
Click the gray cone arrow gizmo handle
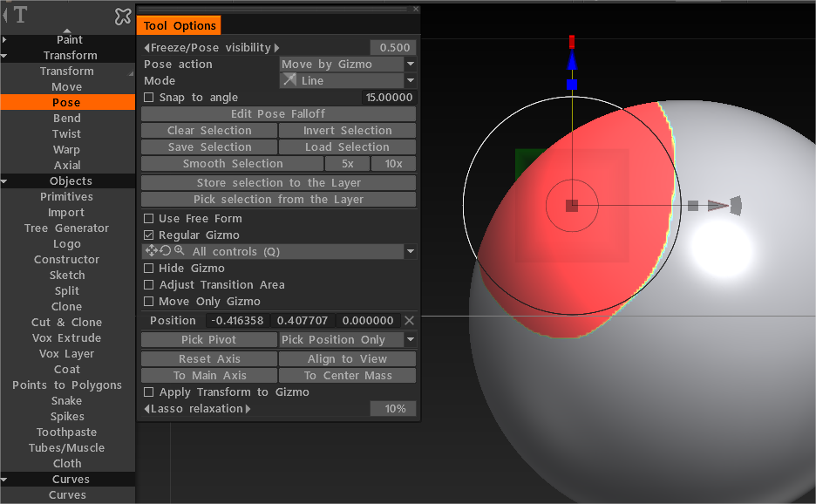[x=717, y=206]
